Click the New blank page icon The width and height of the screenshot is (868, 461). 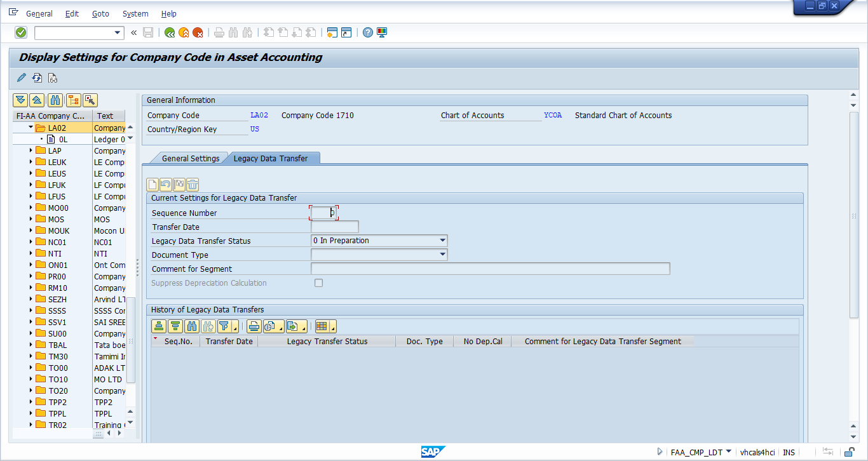153,185
